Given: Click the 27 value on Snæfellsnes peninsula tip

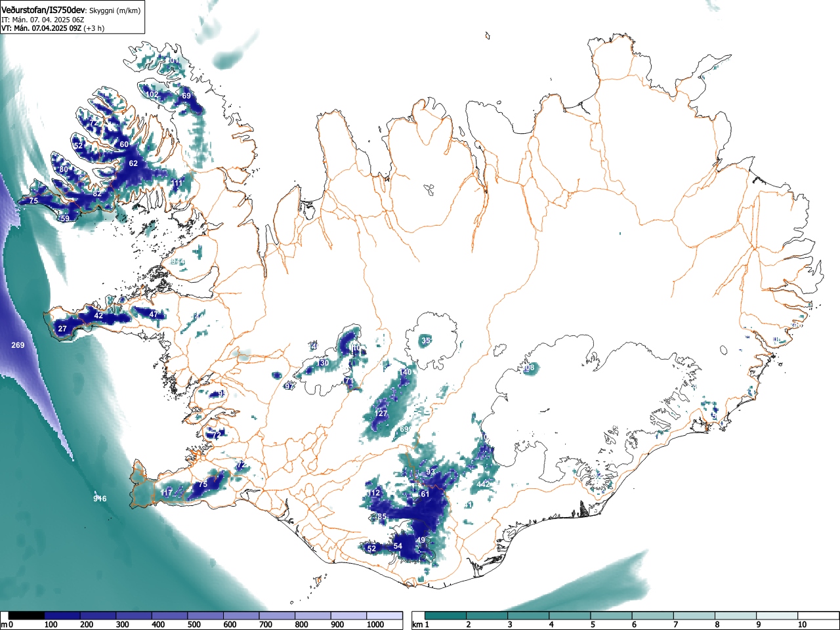Looking at the screenshot, I should pos(62,329).
